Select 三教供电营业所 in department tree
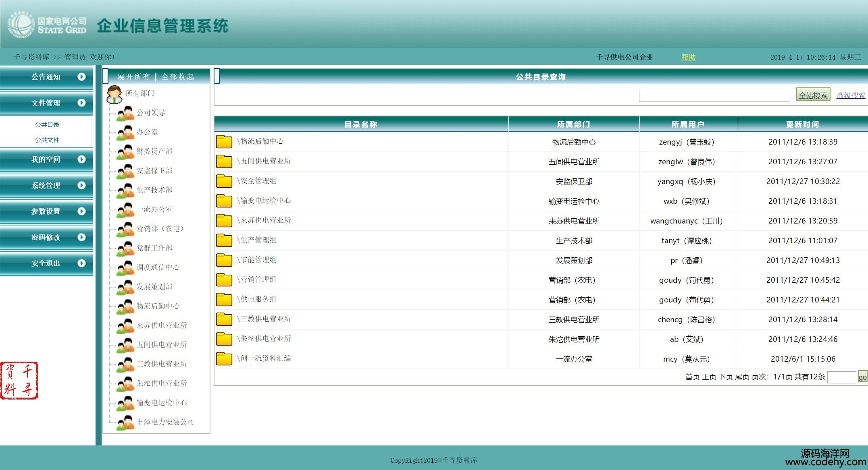Viewport: 868px width, 470px height. [162, 364]
